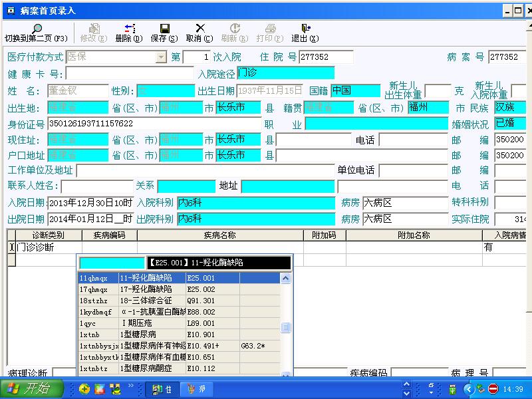Switch to the 病 taskbar application button

coord(197,389)
